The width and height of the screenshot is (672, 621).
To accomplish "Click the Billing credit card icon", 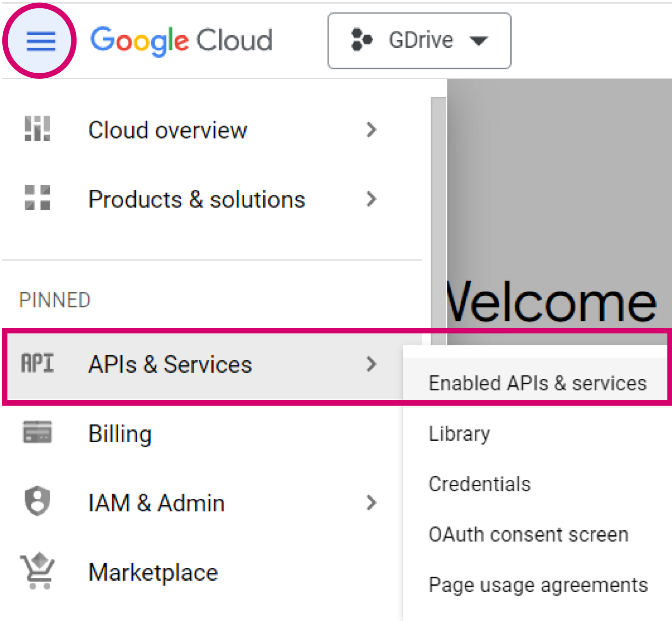I will (37, 433).
